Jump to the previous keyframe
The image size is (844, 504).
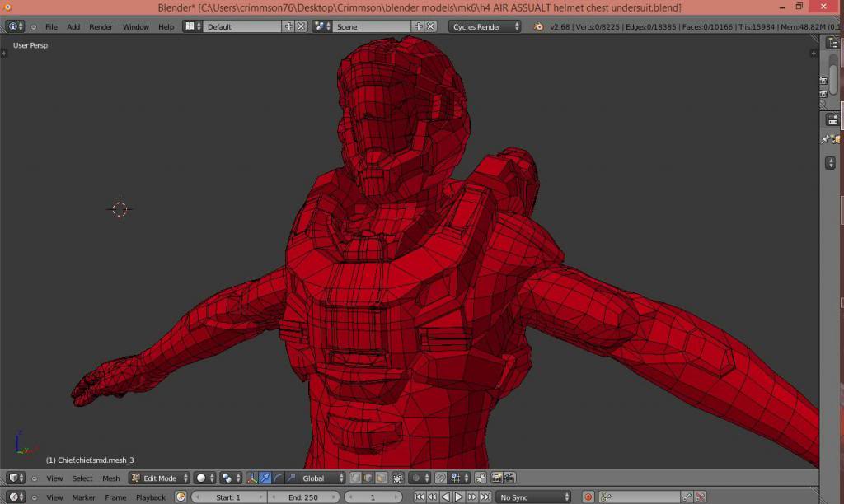click(x=432, y=497)
